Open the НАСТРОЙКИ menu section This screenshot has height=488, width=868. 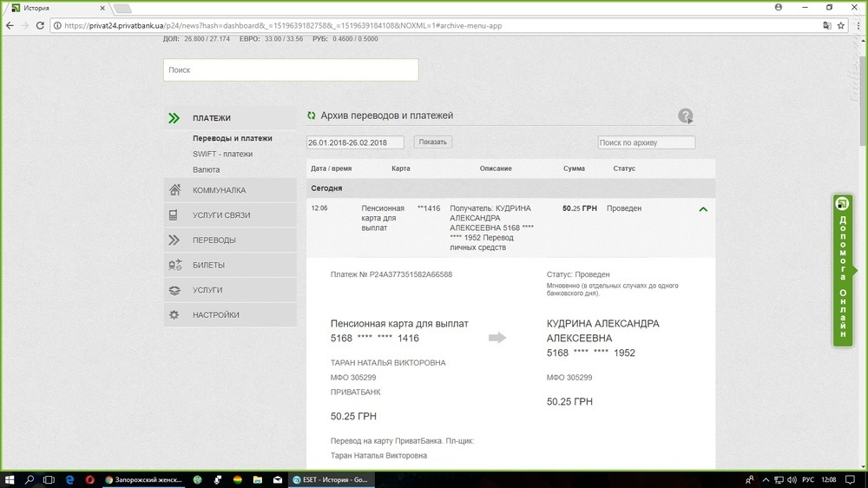[230, 314]
